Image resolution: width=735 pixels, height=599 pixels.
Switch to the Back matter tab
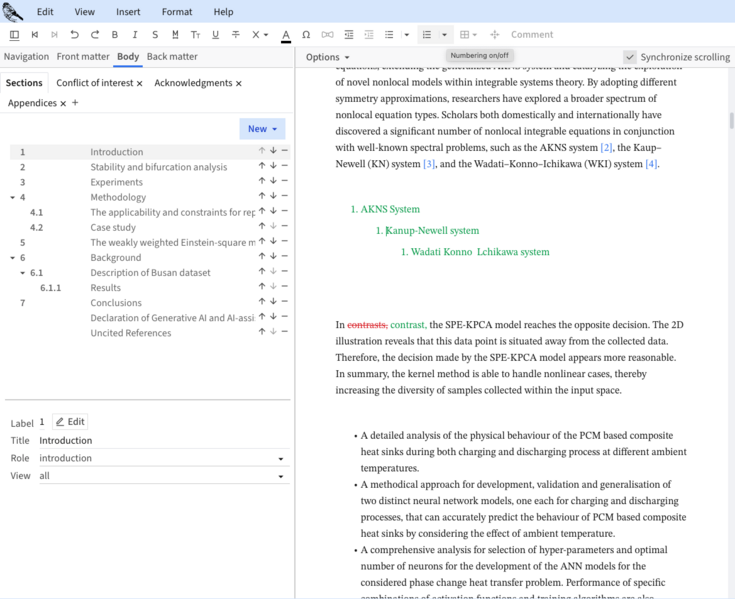172,56
